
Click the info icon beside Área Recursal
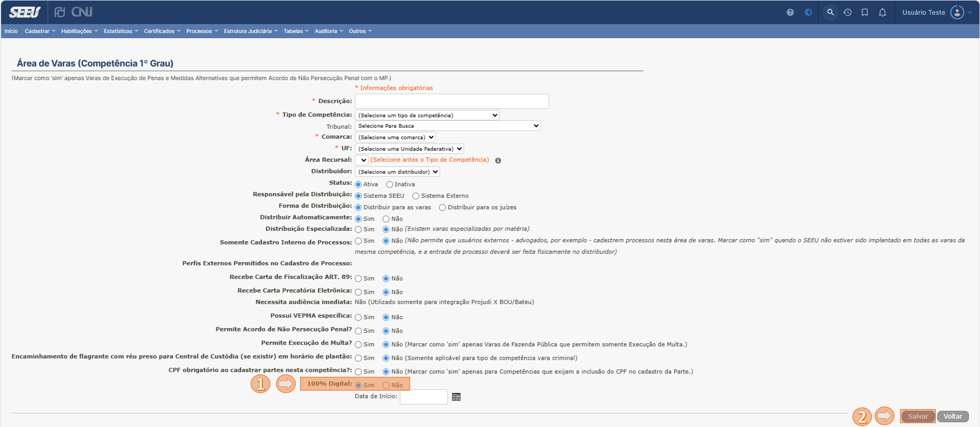(x=498, y=160)
